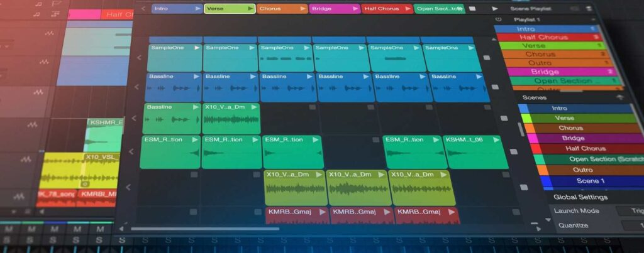
Task: Launch the Bridge scene play arrow
Action: [x=355, y=9]
